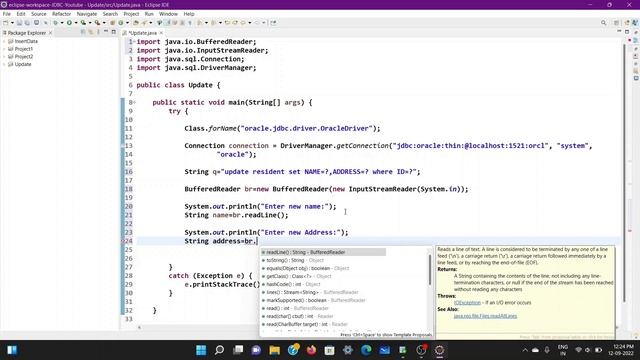Open Windows Search in the taskbar
640x360 pixels.
pos(220,350)
